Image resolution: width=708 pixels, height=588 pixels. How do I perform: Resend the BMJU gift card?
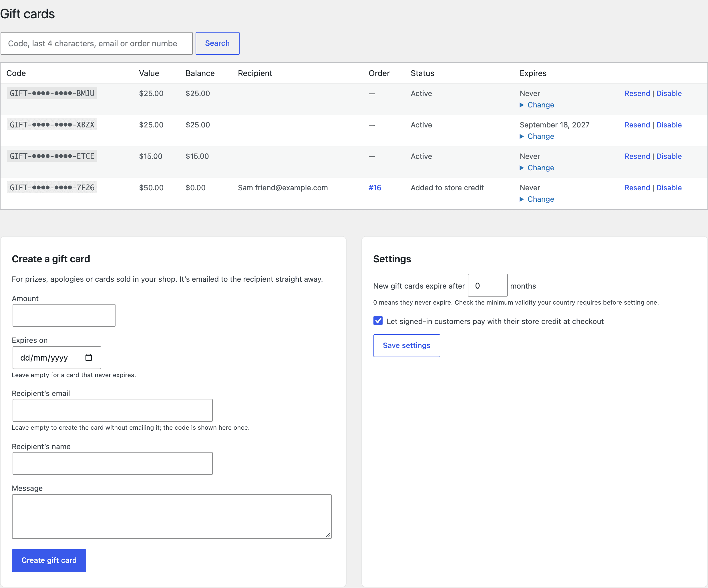coord(637,93)
